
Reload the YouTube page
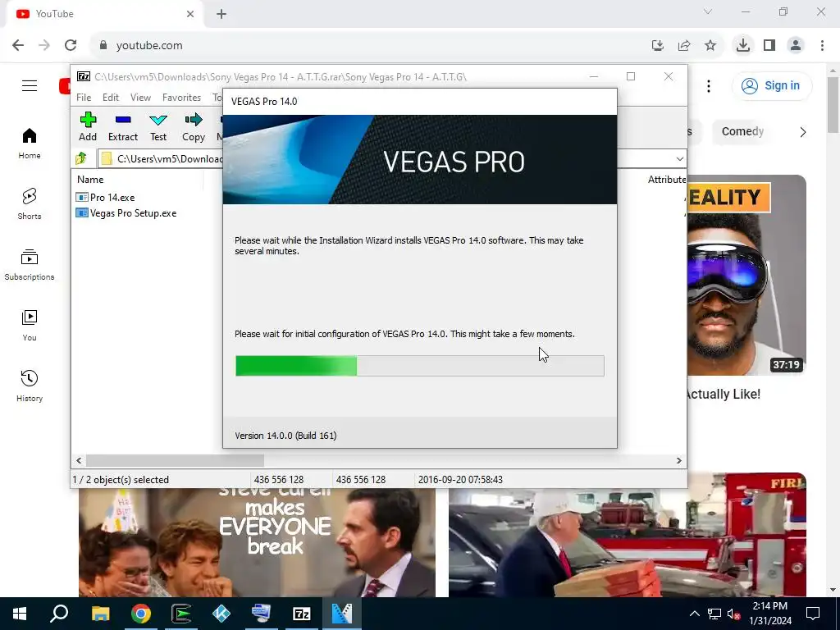[x=71, y=46]
